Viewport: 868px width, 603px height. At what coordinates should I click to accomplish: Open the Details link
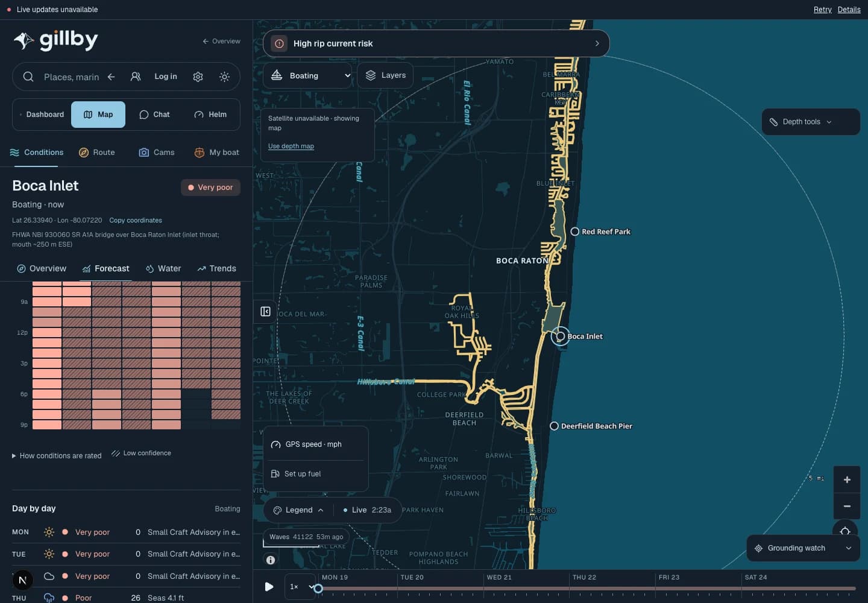click(849, 10)
